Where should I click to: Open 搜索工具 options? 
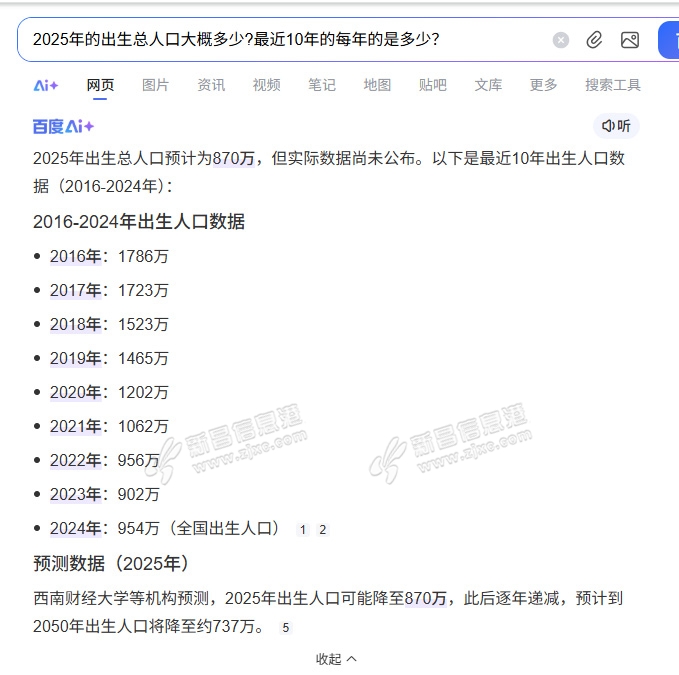(613, 85)
